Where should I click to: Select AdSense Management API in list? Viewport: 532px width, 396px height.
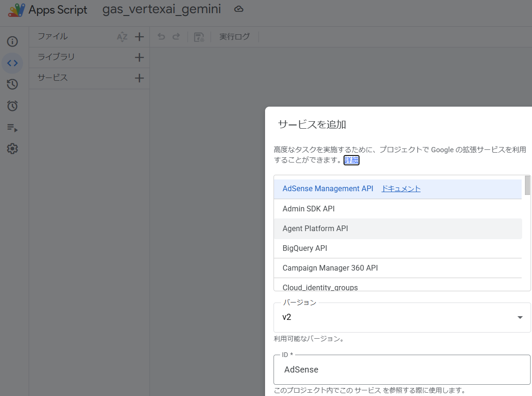(398, 189)
